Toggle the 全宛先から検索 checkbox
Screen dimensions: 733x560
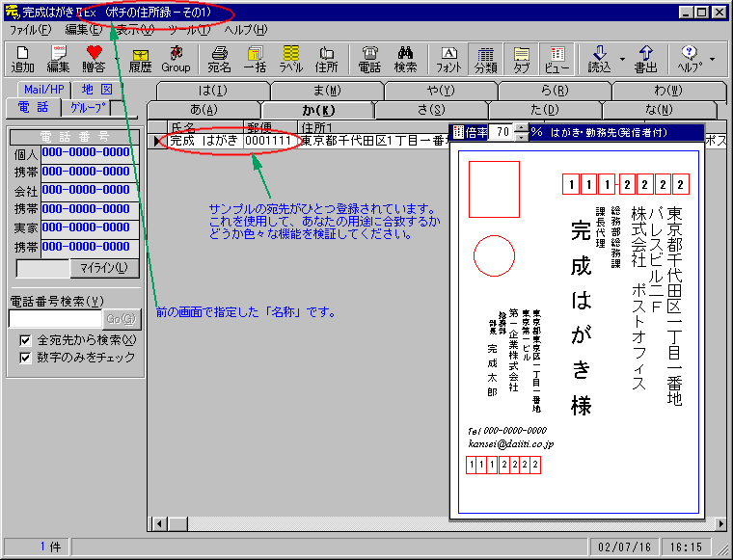(26, 340)
